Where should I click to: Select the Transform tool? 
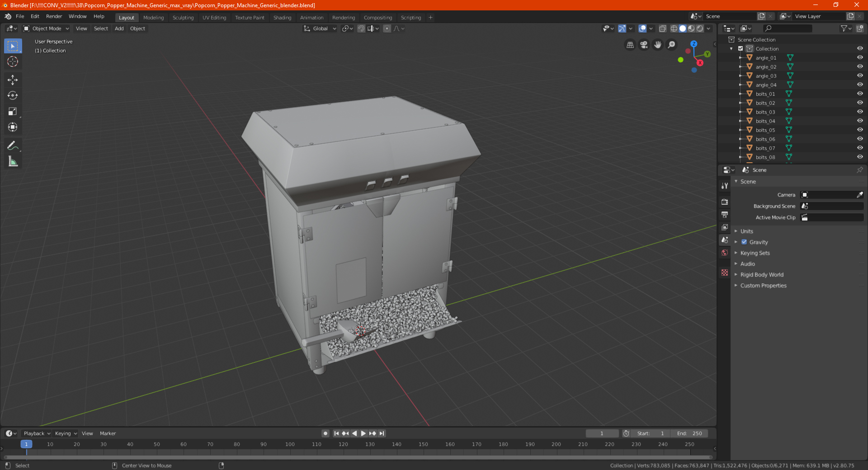13,127
